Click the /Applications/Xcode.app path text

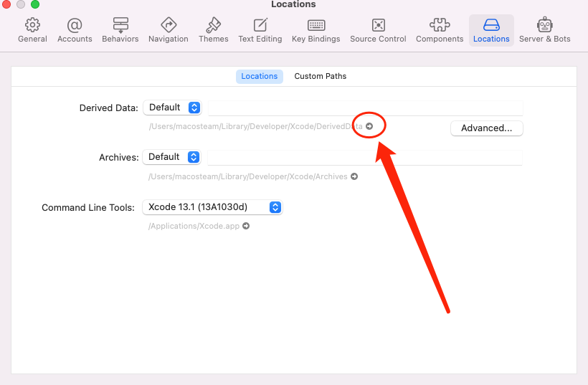194,226
